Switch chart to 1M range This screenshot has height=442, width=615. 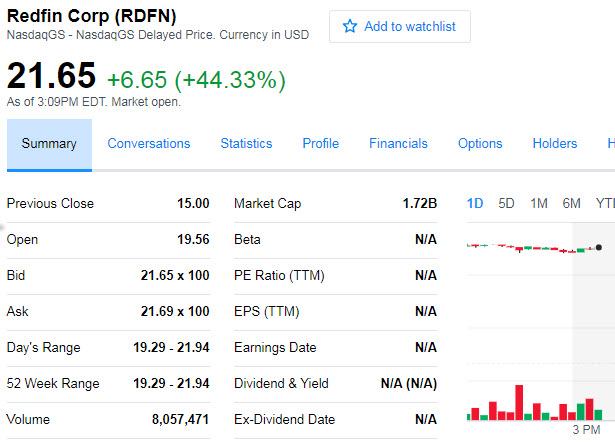pyautogui.click(x=539, y=204)
